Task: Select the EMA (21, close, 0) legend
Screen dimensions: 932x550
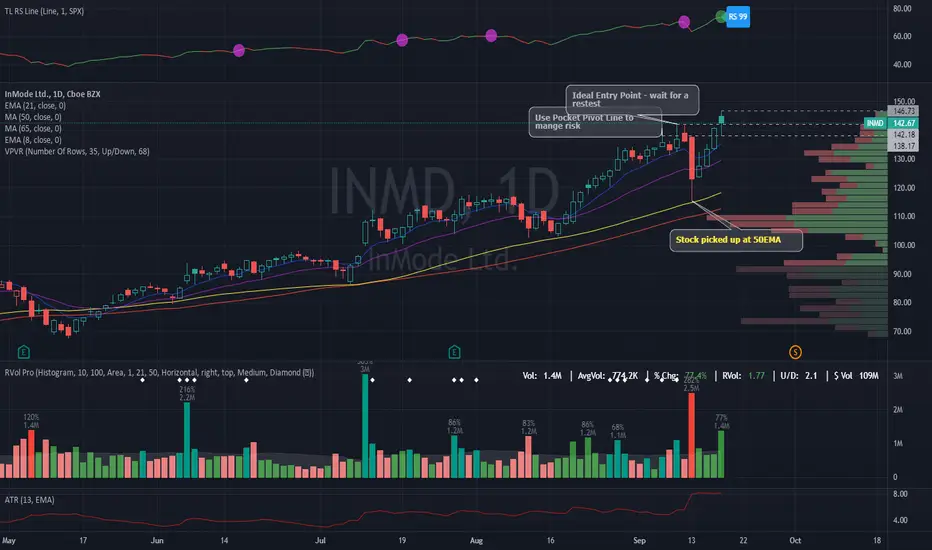Action: coord(35,105)
